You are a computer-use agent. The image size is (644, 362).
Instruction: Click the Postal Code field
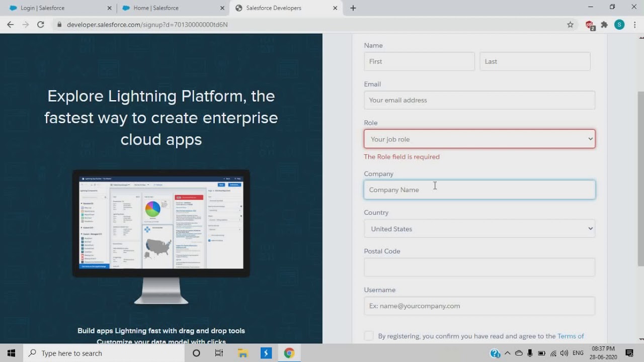pos(479,267)
